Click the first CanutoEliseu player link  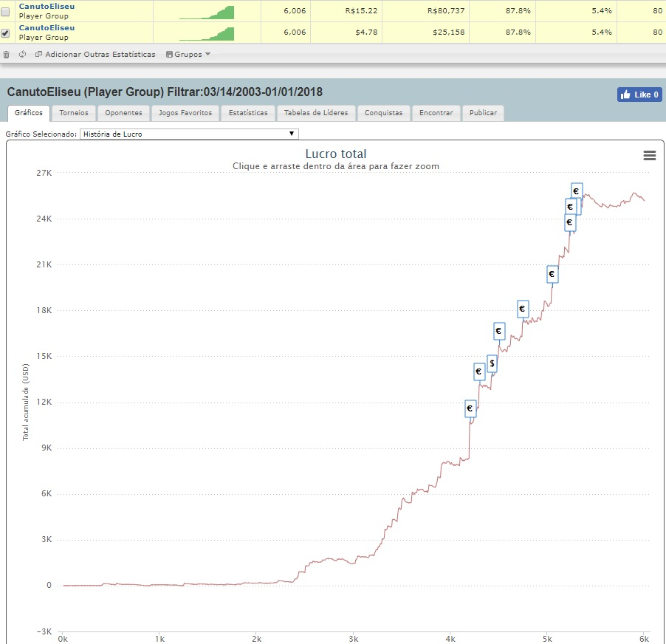tap(47, 7)
